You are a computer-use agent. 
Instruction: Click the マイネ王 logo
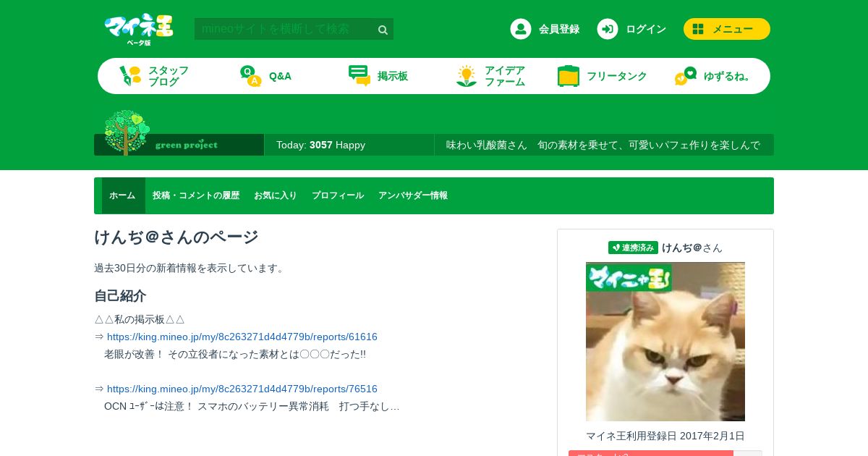139,29
